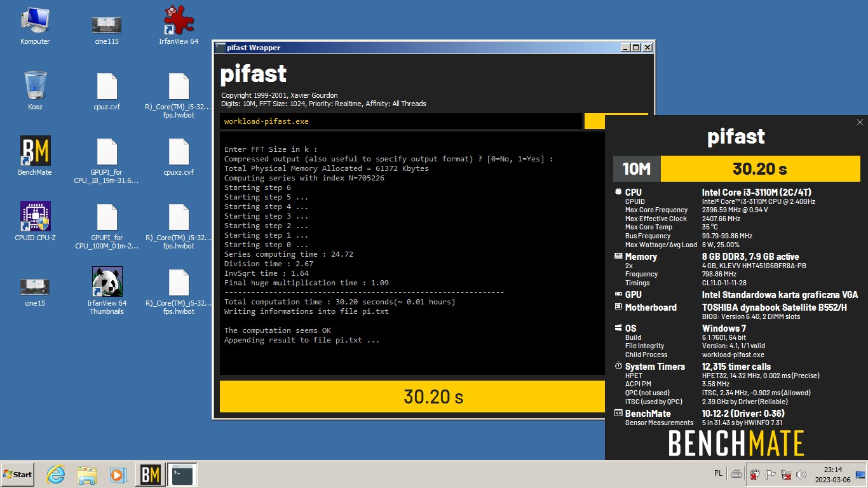Image resolution: width=868 pixels, height=488 pixels.
Task: Click the Max Core Temp 35 °C value
Action: (x=710, y=227)
